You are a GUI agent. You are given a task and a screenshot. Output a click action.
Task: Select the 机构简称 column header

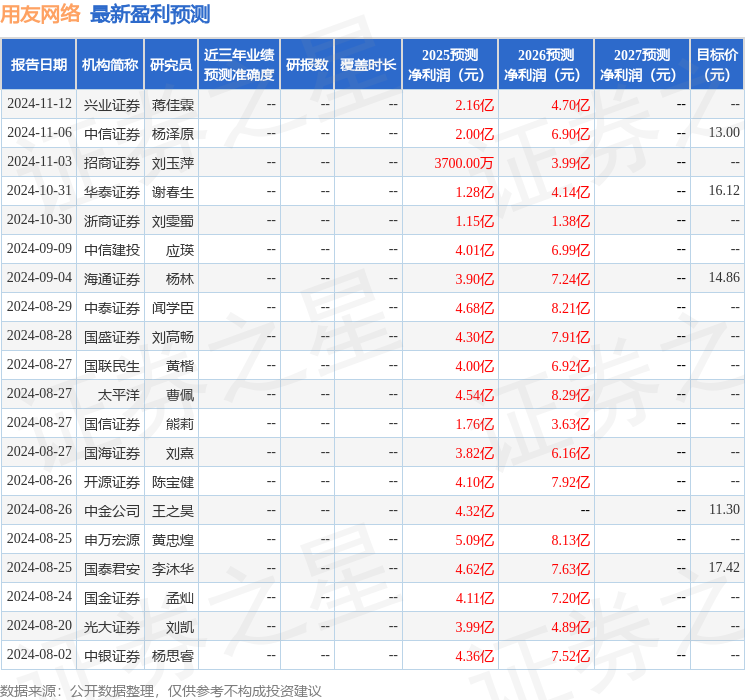tap(110, 65)
